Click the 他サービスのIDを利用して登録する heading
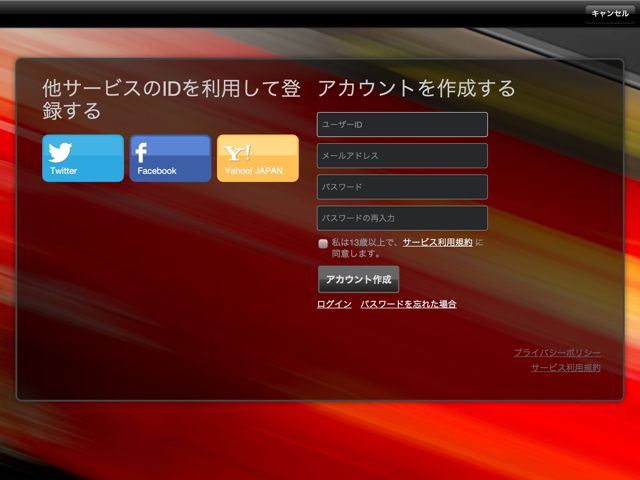 click(x=171, y=100)
